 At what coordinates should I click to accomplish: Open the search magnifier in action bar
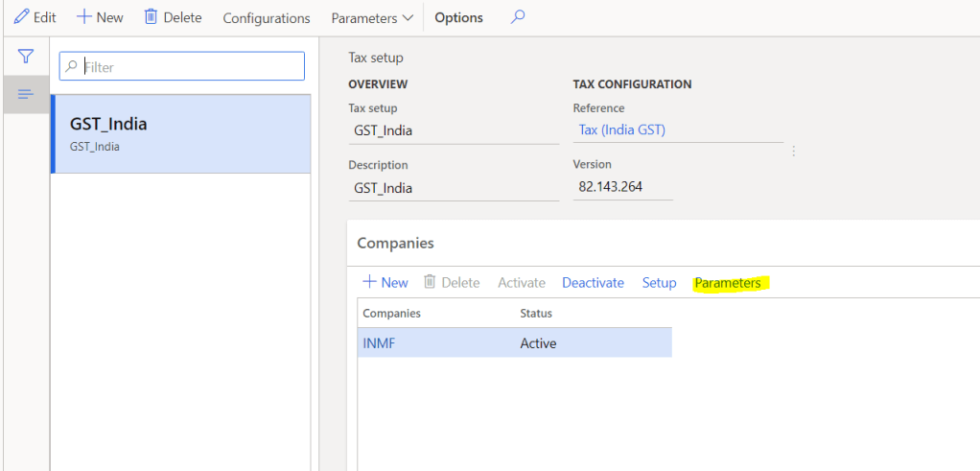coord(518,17)
